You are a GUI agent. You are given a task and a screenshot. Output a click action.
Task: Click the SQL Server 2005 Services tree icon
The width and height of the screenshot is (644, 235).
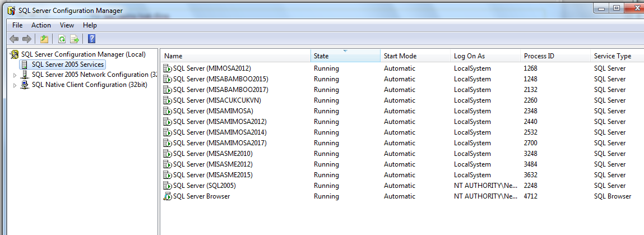point(25,64)
